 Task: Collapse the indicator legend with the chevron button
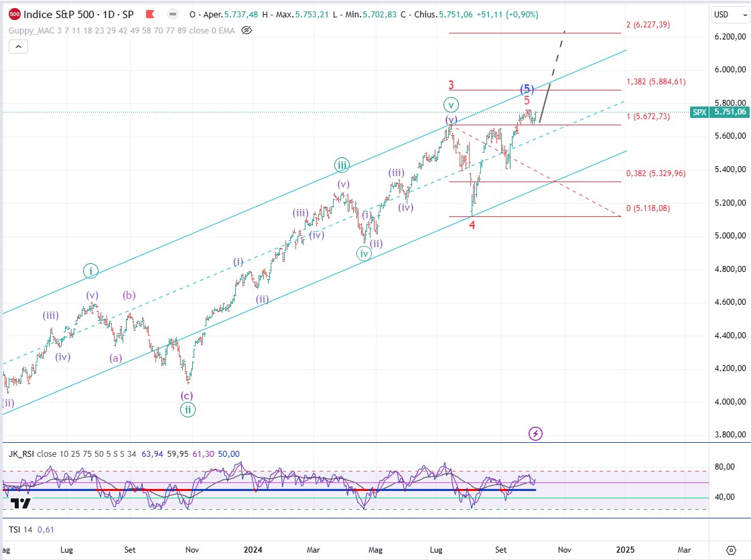click(x=18, y=46)
